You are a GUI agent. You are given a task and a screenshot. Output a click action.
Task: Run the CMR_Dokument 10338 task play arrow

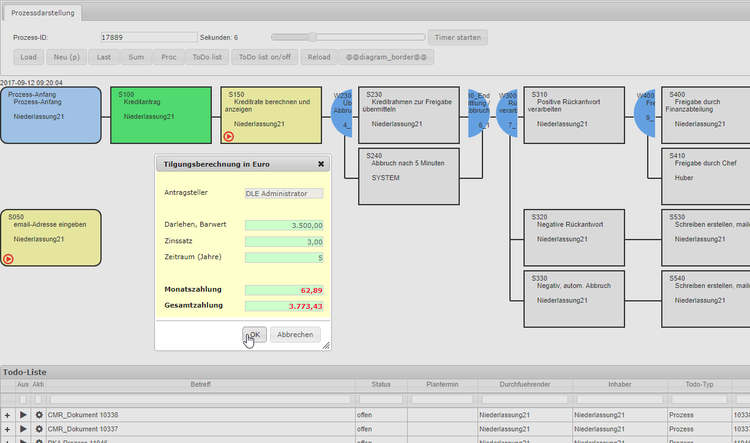(x=23, y=414)
